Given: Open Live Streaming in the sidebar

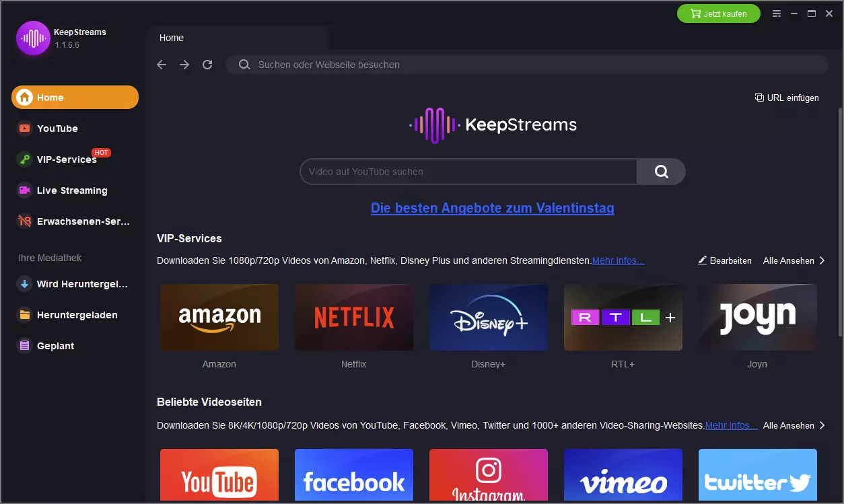Looking at the screenshot, I should point(75,190).
